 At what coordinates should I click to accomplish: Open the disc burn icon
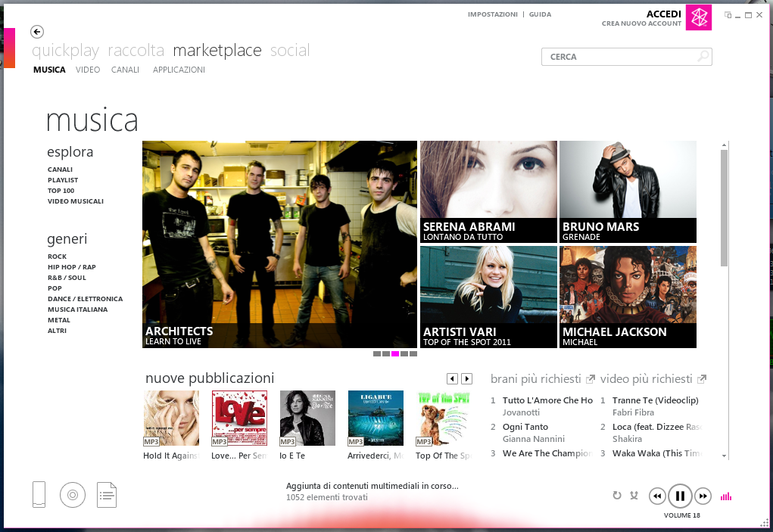pyautogui.click(x=73, y=495)
